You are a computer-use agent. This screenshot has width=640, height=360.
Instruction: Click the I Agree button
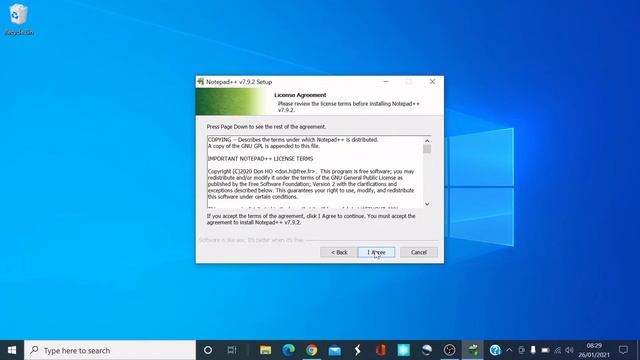click(x=376, y=252)
